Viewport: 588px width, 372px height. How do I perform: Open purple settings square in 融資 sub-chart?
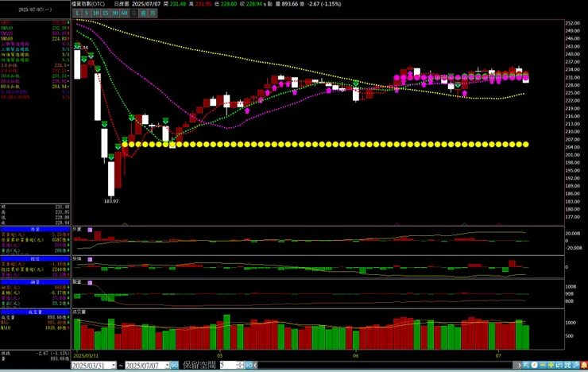click(90, 283)
